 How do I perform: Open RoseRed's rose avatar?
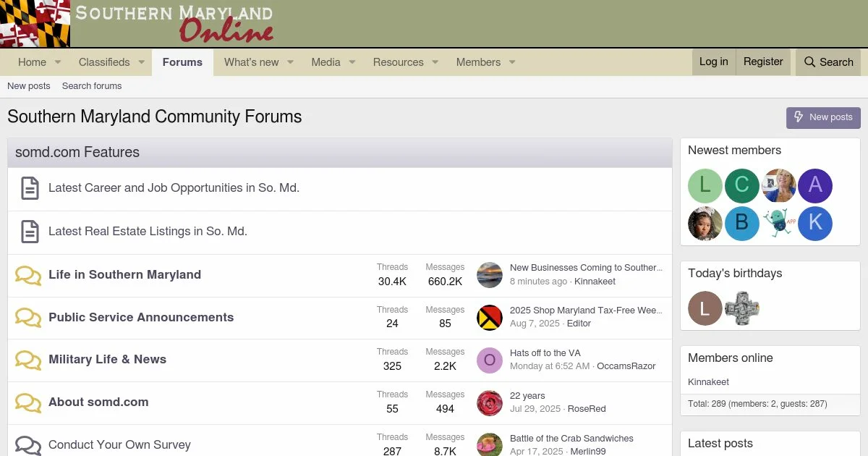pos(490,403)
